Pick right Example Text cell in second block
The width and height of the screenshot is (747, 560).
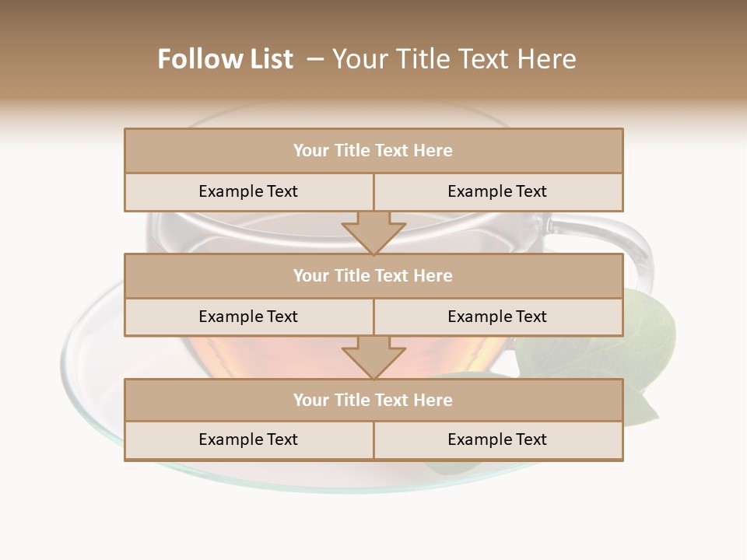(x=497, y=317)
